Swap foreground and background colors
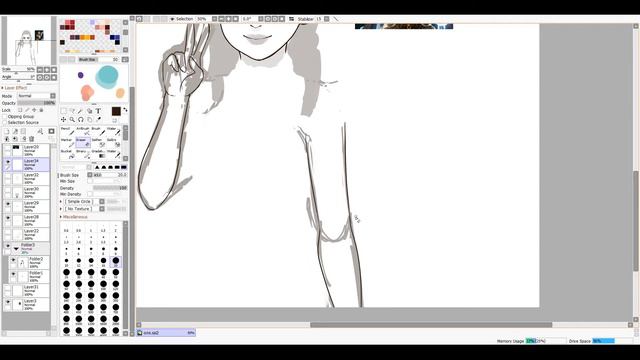The image size is (640, 360). [x=125, y=110]
